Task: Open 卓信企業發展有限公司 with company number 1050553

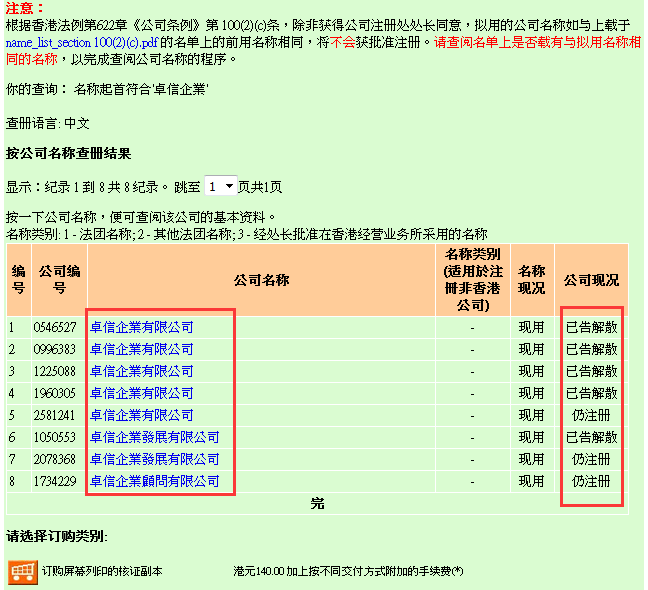Action: (155, 437)
